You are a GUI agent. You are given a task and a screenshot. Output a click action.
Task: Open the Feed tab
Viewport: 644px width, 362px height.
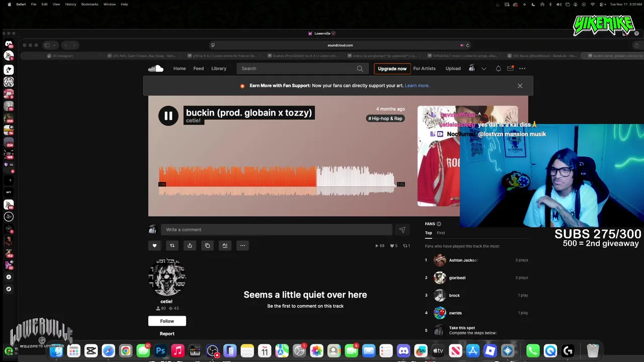[199, 68]
